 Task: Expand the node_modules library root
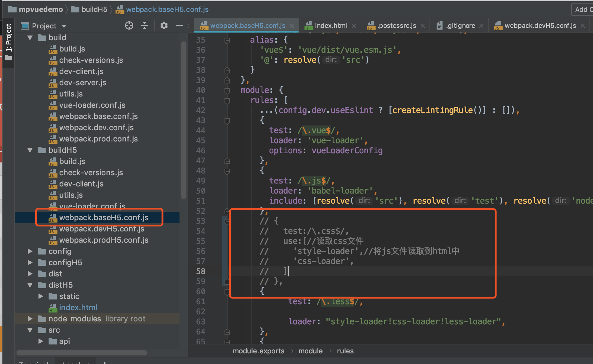(30, 319)
